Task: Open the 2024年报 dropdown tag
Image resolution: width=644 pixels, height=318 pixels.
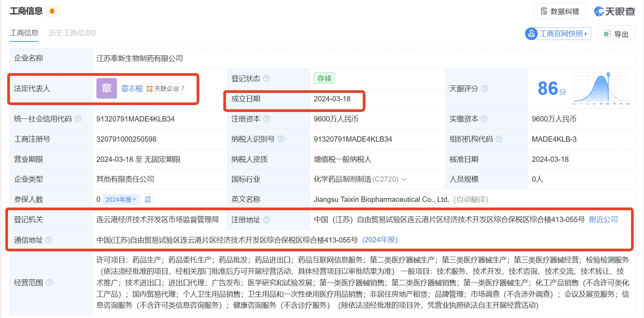Action: coord(120,199)
